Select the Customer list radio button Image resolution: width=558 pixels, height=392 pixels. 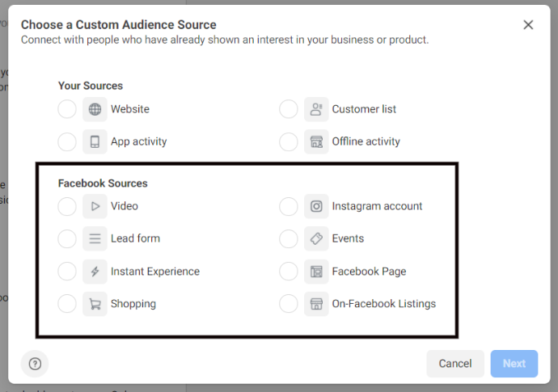point(288,109)
